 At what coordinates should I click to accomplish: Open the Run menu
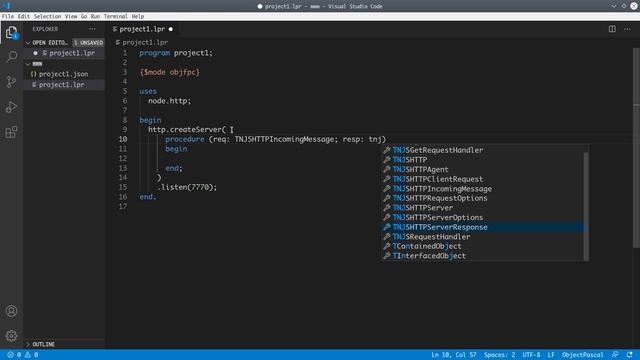click(95, 16)
